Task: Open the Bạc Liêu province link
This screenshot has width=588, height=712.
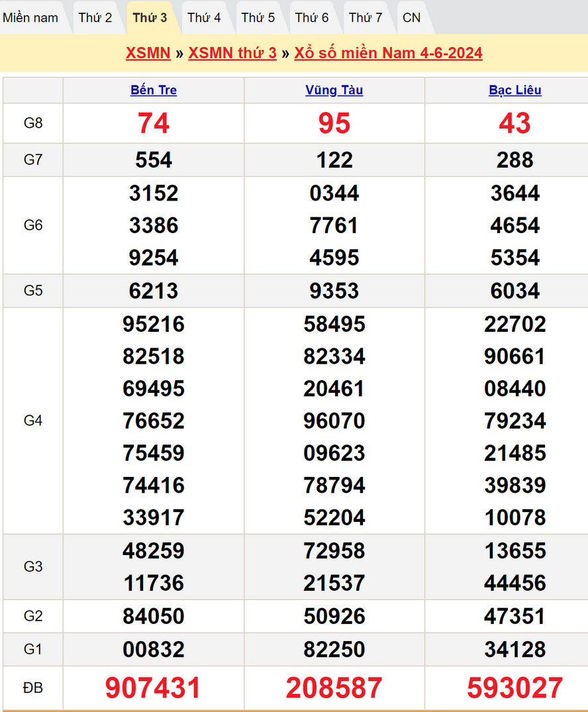Action: point(515,90)
